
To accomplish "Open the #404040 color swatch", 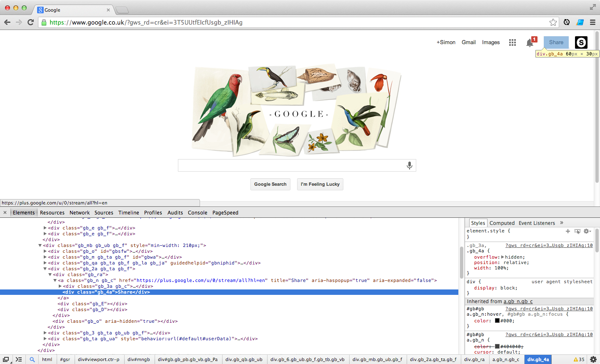I will pyautogui.click(x=497, y=347).
